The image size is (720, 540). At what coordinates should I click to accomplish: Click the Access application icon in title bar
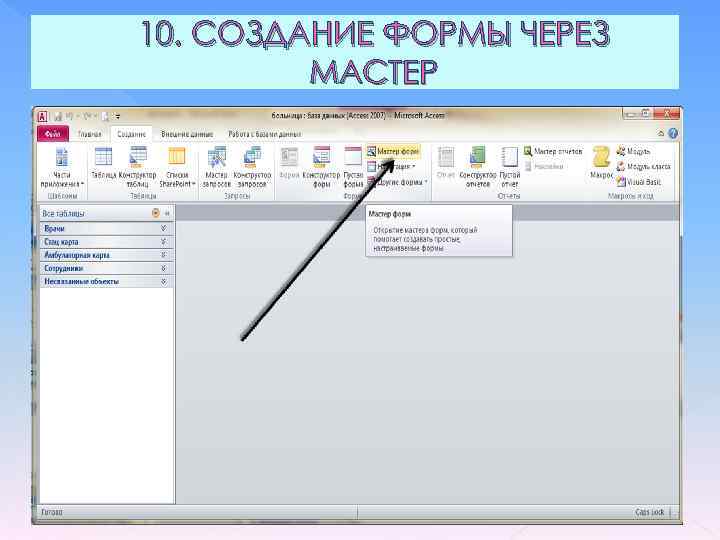click(43, 116)
